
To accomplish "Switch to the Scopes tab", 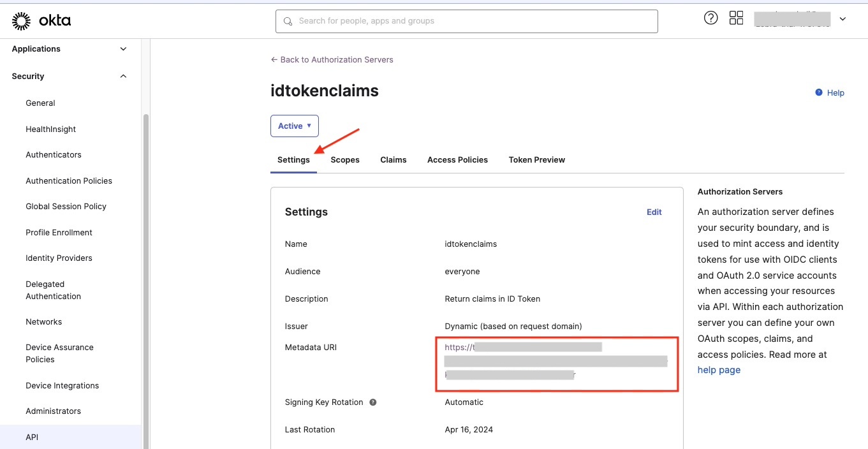I will coord(344,160).
